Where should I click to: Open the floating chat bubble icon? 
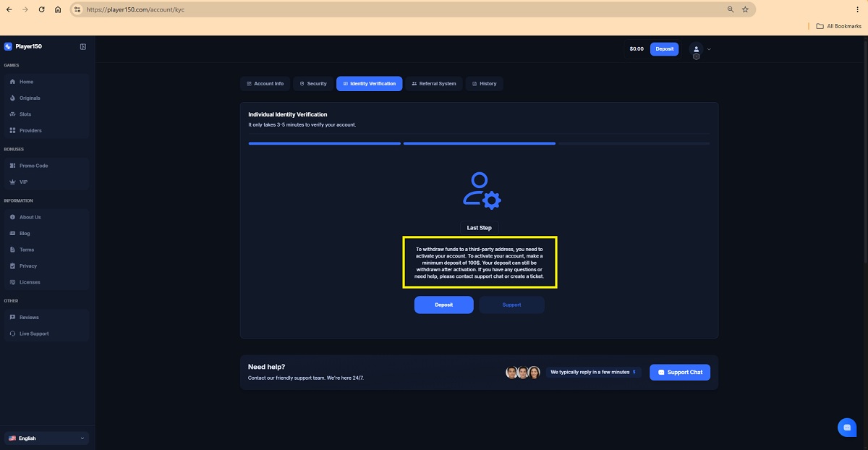click(847, 428)
